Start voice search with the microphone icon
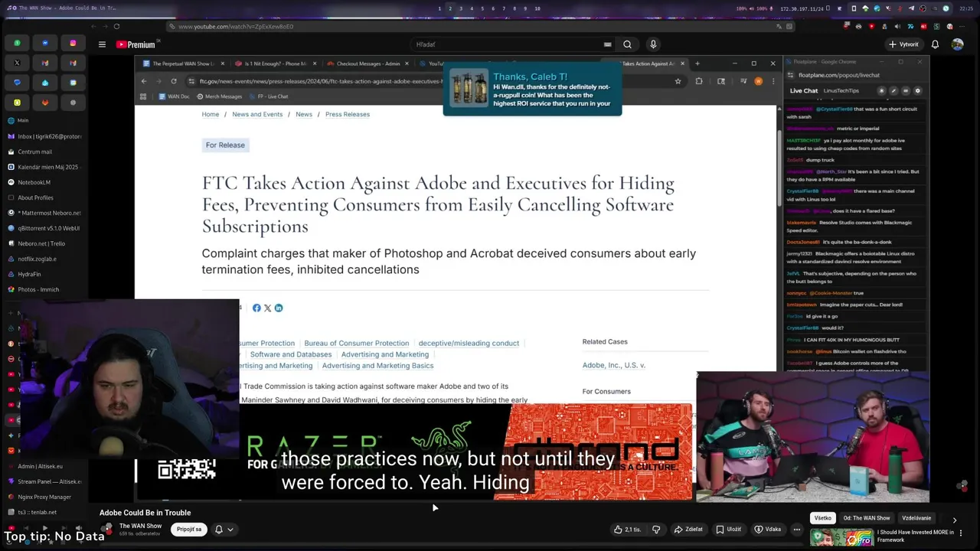Viewport: 980px width, 551px height. (x=653, y=44)
